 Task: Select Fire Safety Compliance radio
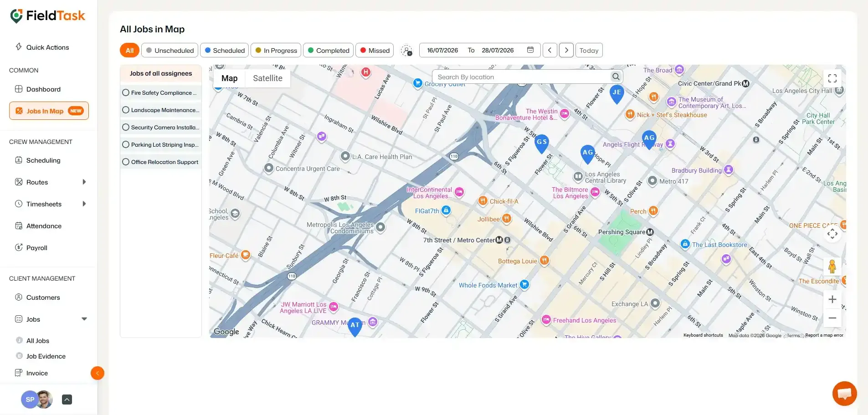tap(126, 92)
